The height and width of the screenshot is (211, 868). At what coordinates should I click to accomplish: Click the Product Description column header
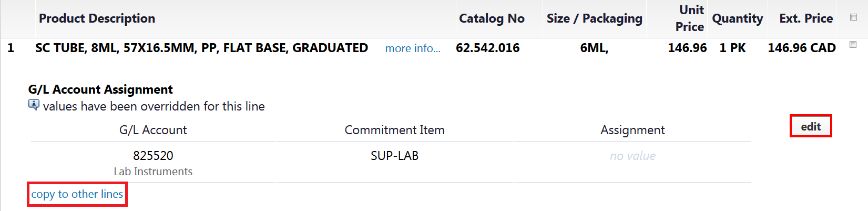(97, 18)
